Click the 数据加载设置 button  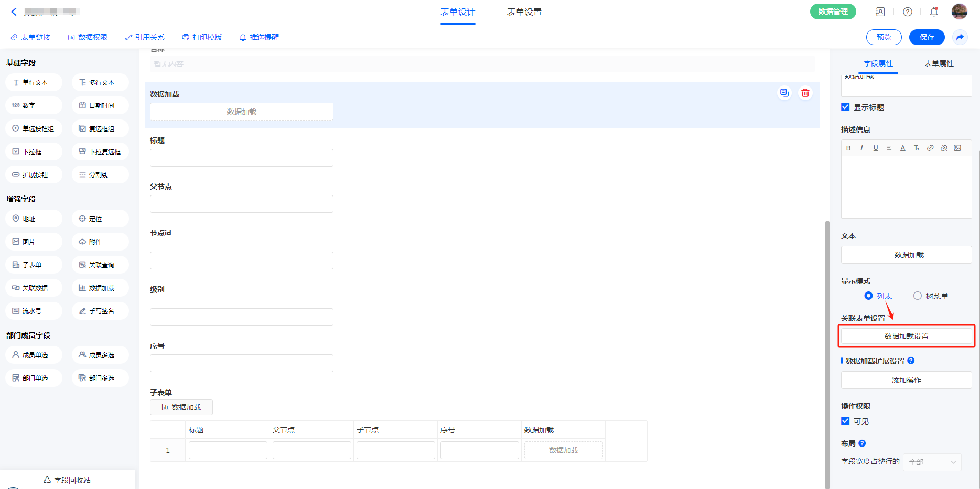click(x=906, y=336)
